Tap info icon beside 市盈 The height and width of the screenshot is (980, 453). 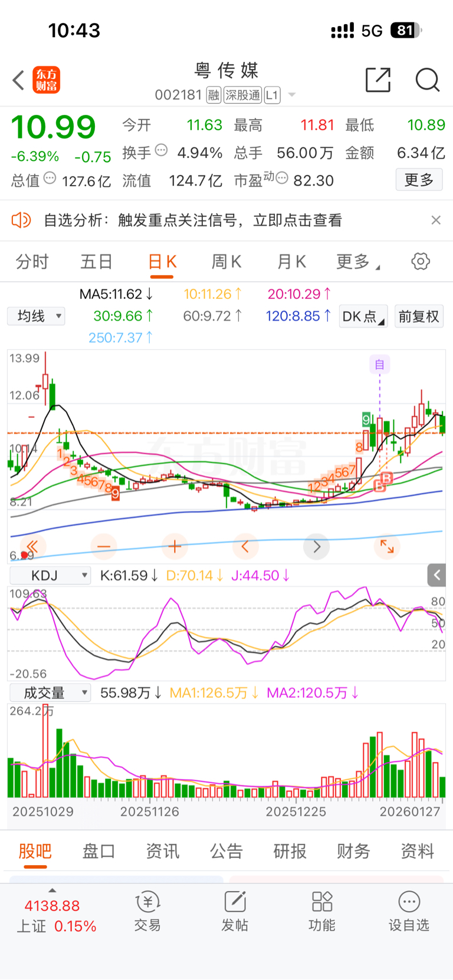pos(282,178)
